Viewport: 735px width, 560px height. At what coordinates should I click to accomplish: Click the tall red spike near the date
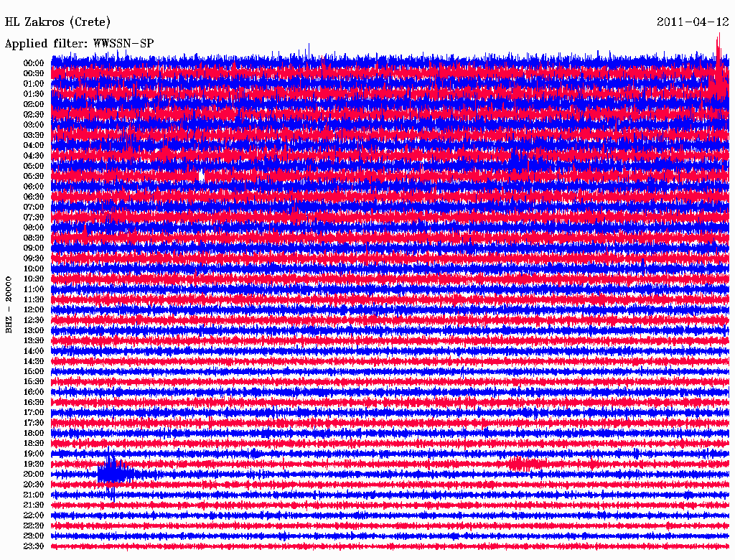tap(718, 65)
